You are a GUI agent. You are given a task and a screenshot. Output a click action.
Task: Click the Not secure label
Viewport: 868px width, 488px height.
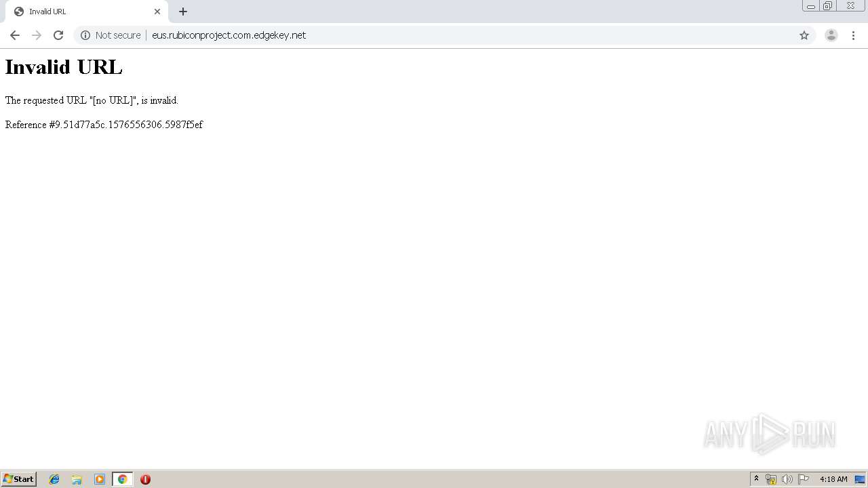[x=118, y=35]
